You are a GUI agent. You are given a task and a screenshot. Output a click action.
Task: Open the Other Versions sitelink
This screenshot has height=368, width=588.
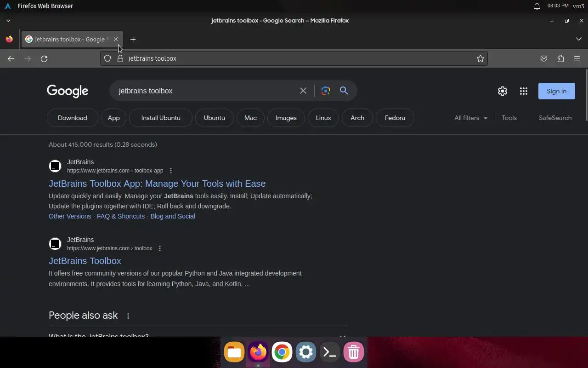[70, 216]
